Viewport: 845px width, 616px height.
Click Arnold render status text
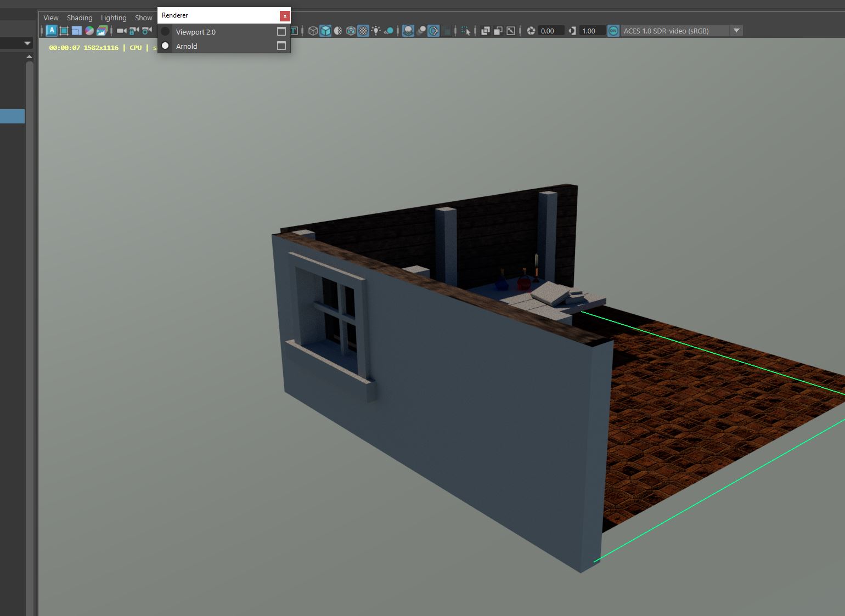click(103, 48)
